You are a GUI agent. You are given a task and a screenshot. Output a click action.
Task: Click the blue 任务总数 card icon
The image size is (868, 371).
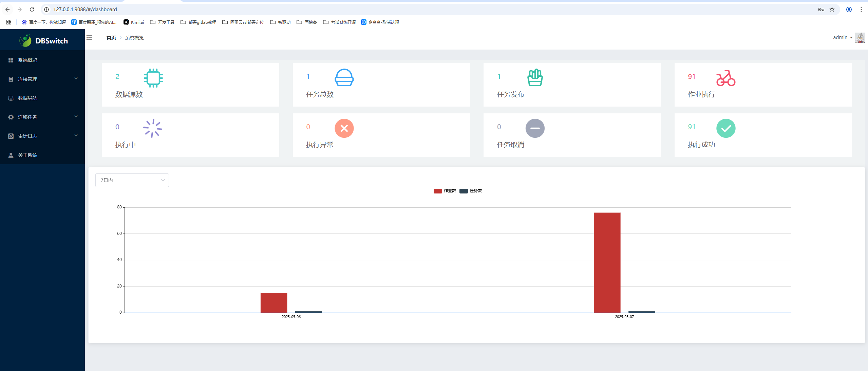(x=344, y=78)
